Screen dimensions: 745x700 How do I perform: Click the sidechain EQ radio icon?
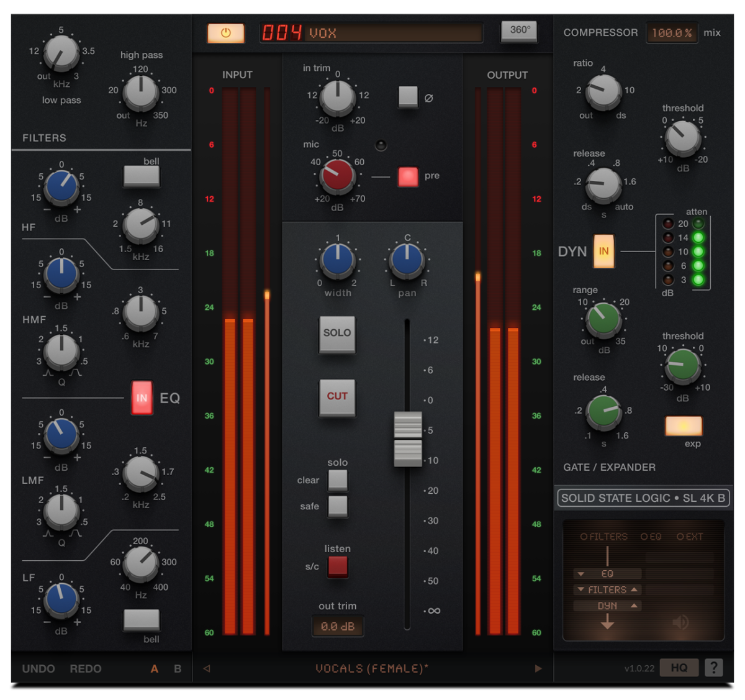click(x=643, y=536)
